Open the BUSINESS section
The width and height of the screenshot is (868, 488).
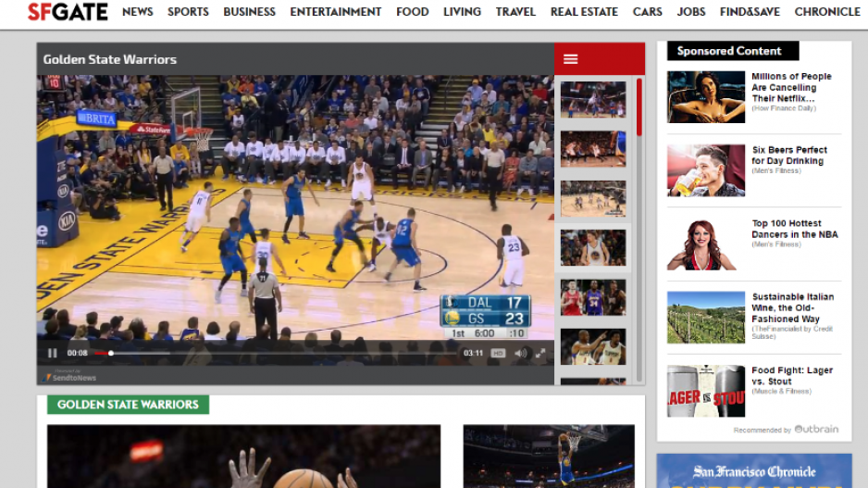(249, 12)
